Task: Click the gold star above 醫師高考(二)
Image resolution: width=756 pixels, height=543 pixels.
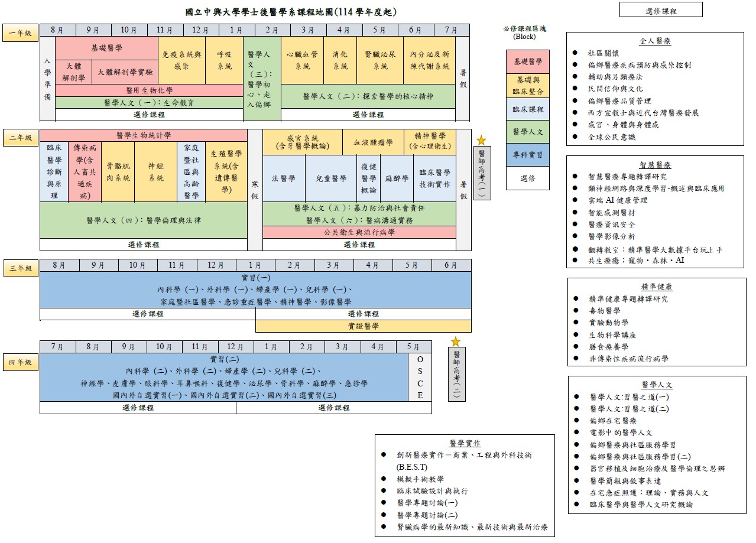Action: click(455, 342)
